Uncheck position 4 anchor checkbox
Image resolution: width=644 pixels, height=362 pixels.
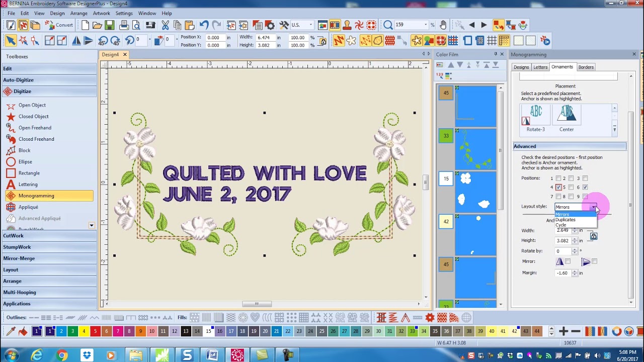pos(558,188)
